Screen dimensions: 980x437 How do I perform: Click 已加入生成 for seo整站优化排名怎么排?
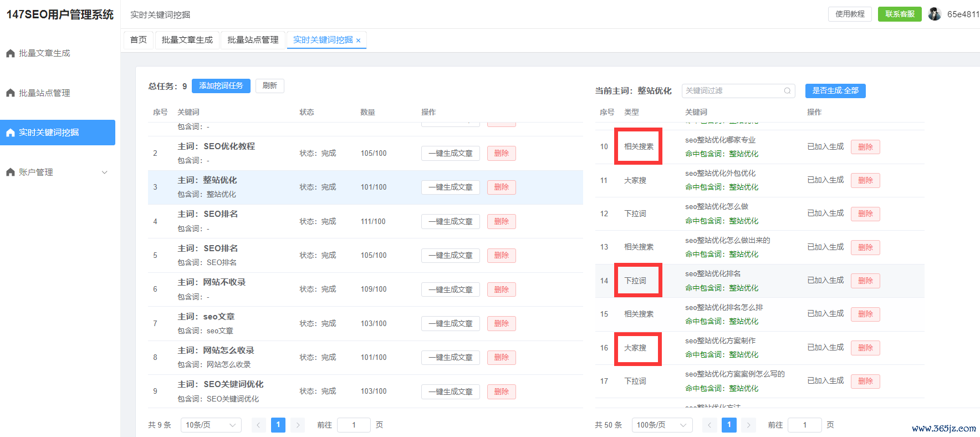click(825, 314)
